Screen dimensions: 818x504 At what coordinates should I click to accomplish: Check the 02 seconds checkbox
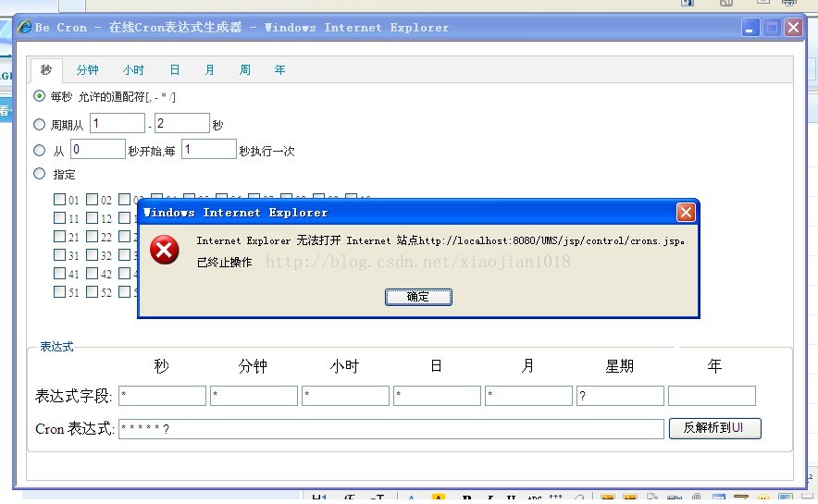pos(92,199)
